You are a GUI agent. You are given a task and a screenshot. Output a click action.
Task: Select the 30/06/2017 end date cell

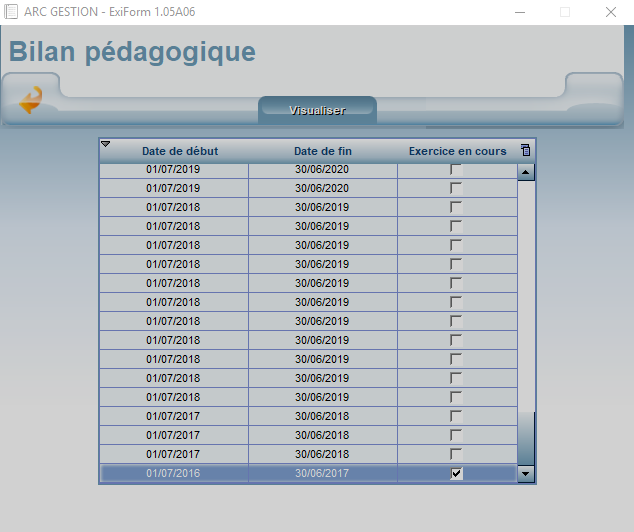coord(322,473)
